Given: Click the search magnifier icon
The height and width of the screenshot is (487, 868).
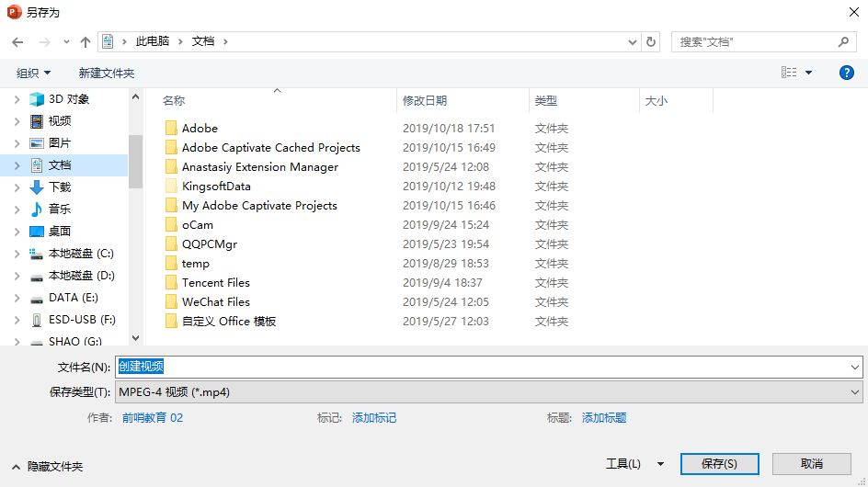Looking at the screenshot, I should pos(843,42).
